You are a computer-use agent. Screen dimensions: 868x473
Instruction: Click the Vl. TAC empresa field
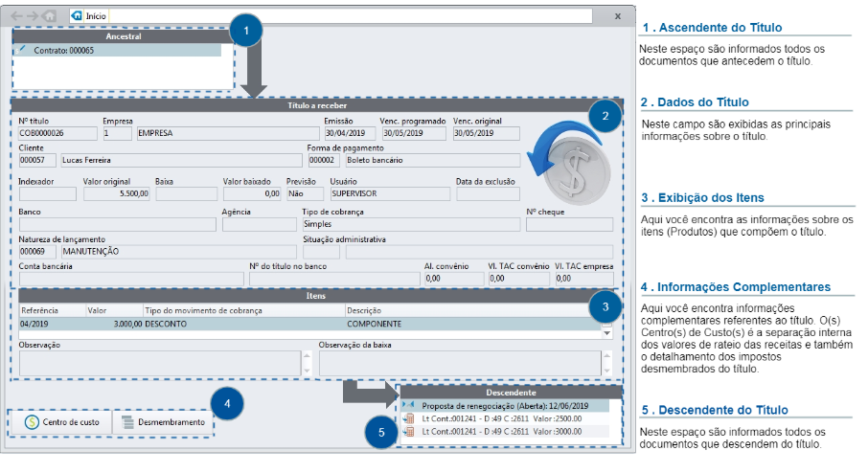[x=584, y=279]
